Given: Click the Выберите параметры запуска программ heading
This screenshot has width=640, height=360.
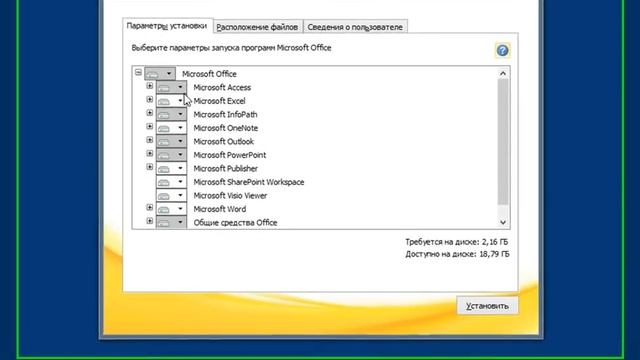Looking at the screenshot, I should pos(231,48).
